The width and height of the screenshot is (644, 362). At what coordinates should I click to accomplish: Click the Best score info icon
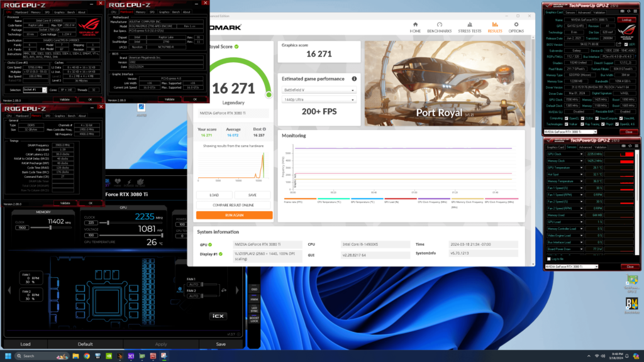(264, 129)
